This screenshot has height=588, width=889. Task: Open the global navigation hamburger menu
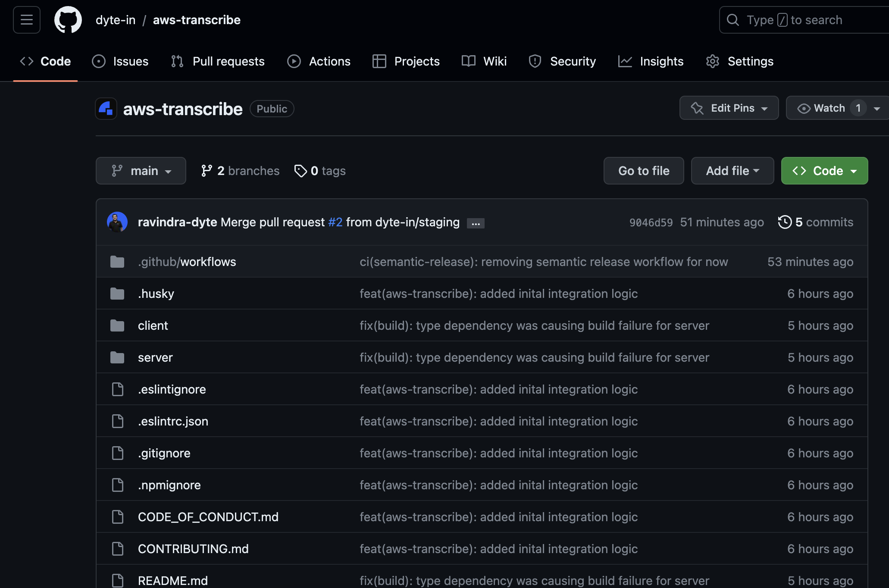[26, 20]
